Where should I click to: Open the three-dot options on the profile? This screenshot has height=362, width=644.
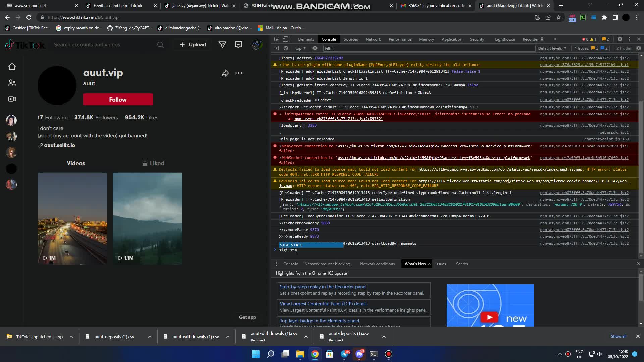point(239,73)
